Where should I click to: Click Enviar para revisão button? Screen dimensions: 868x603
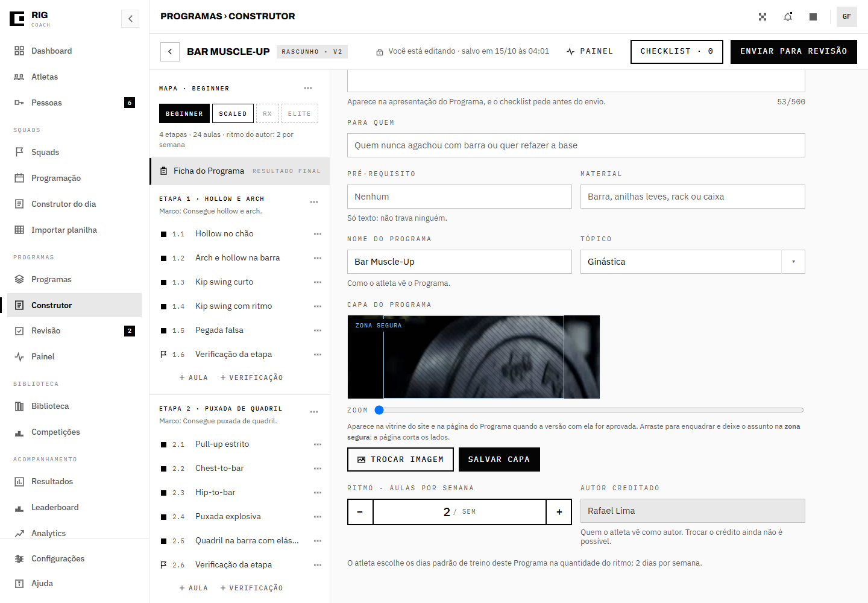[794, 52]
